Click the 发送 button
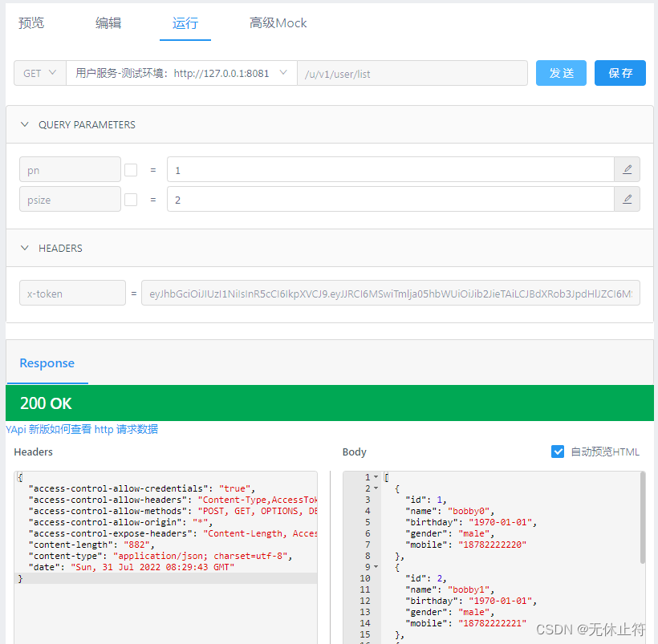The width and height of the screenshot is (658, 644). coord(561,73)
